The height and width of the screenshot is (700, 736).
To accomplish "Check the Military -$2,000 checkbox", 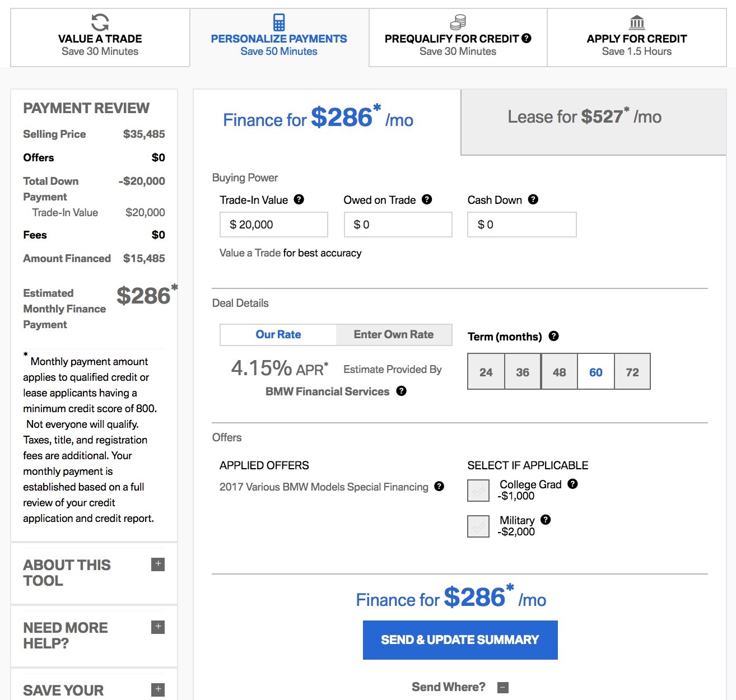I will tap(478, 526).
